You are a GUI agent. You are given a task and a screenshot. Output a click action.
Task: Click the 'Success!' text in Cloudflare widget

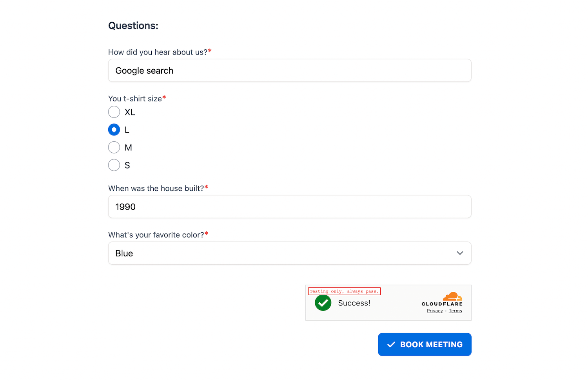(354, 303)
